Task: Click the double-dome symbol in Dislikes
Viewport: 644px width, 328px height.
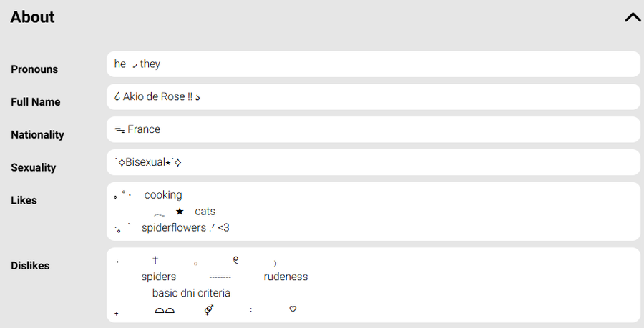Action: [x=165, y=311]
